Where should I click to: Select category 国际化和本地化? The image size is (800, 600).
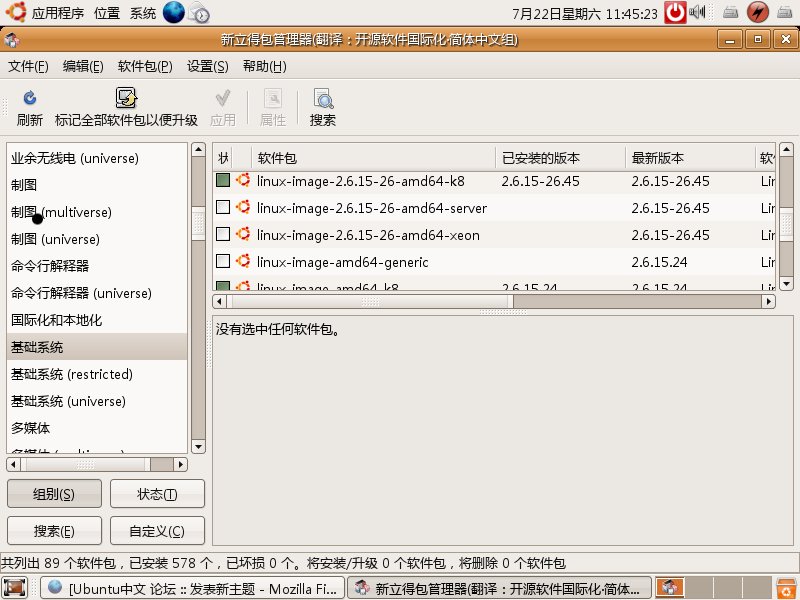(x=97, y=320)
